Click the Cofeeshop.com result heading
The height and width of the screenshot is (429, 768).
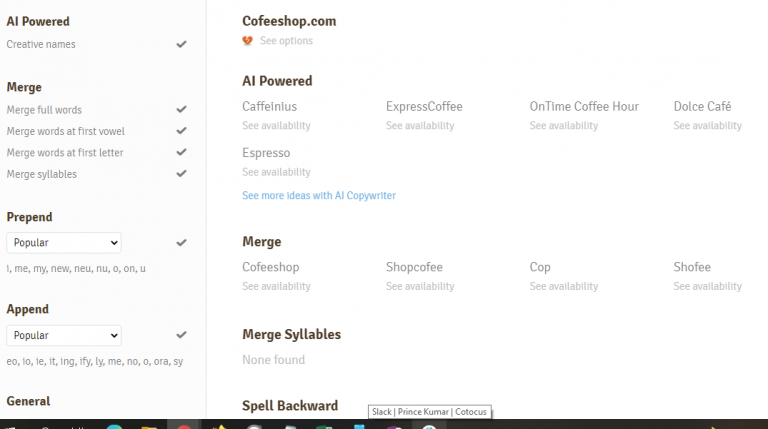(289, 21)
